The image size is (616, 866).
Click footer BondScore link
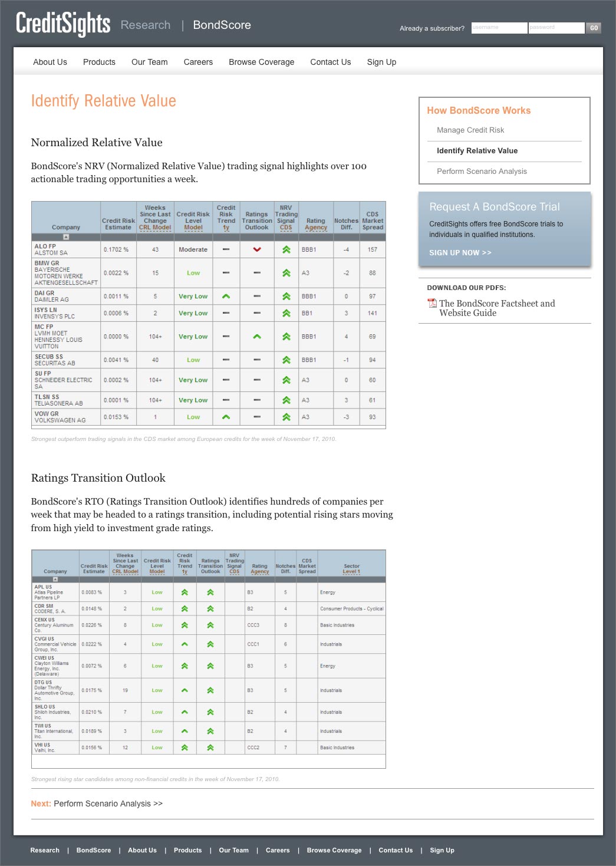(x=94, y=850)
